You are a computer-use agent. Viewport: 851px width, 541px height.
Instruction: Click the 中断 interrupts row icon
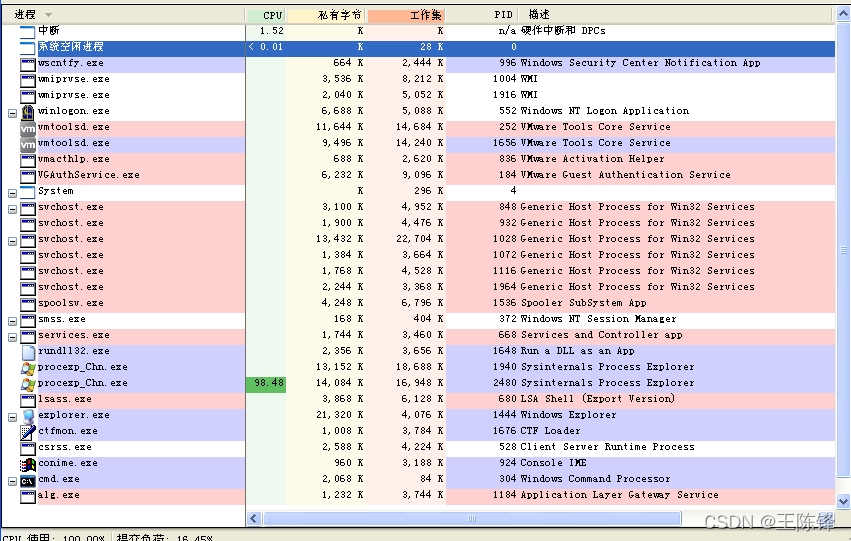pos(28,32)
